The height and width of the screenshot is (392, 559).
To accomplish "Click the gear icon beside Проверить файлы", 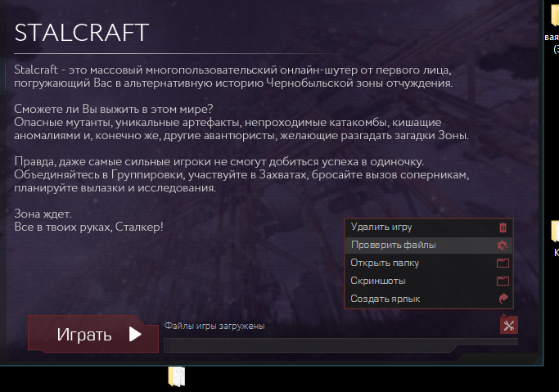I will coord(503,246).
